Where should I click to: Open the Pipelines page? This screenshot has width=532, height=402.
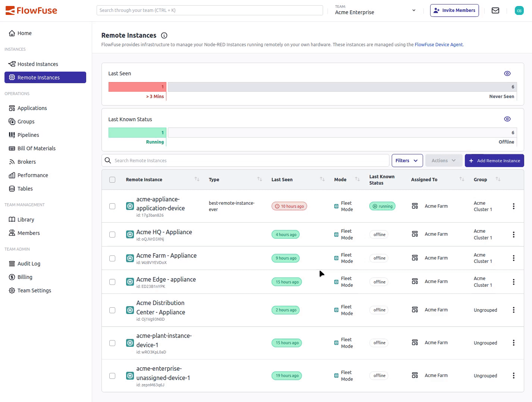pyautogui.click(x=28, y=135)
